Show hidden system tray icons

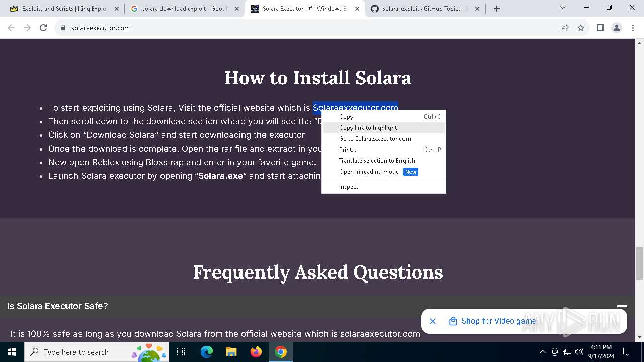(x=543, y=352)
